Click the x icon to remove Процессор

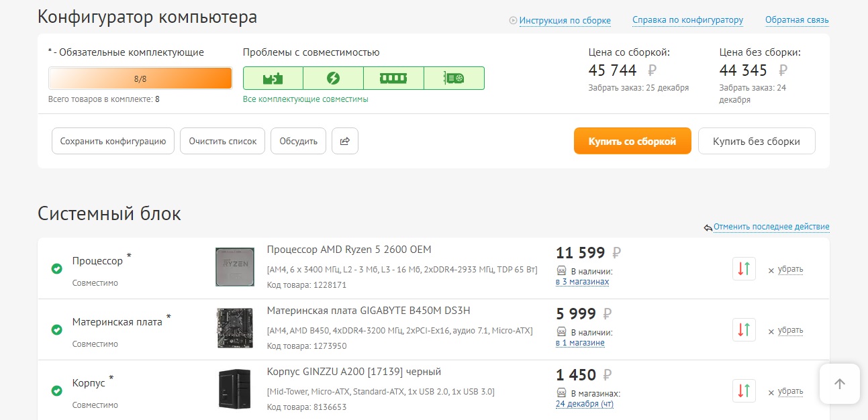click(771, 270)
